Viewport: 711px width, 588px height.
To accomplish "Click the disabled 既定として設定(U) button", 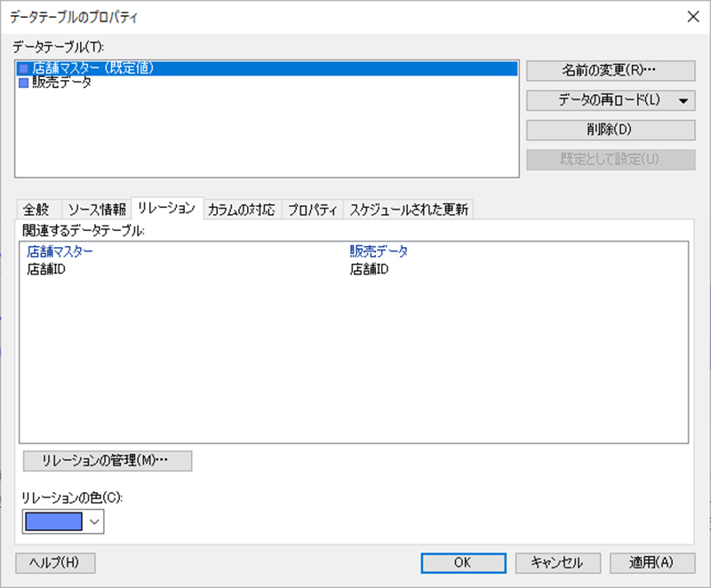I will tap(611, 160).
